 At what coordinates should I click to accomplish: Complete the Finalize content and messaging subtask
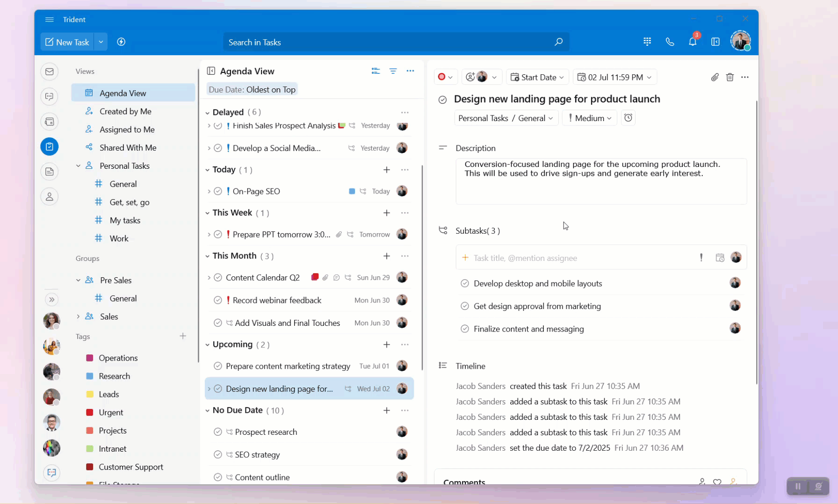(x=465, y=329)
